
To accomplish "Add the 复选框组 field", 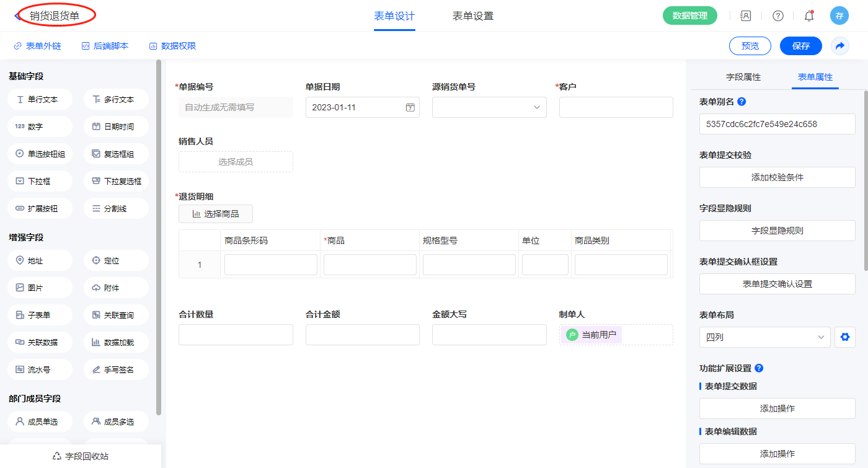I will click(116, 154).
